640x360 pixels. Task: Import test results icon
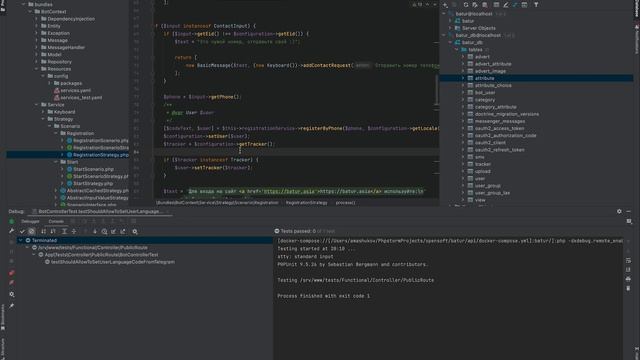click(x=113, y=231)
